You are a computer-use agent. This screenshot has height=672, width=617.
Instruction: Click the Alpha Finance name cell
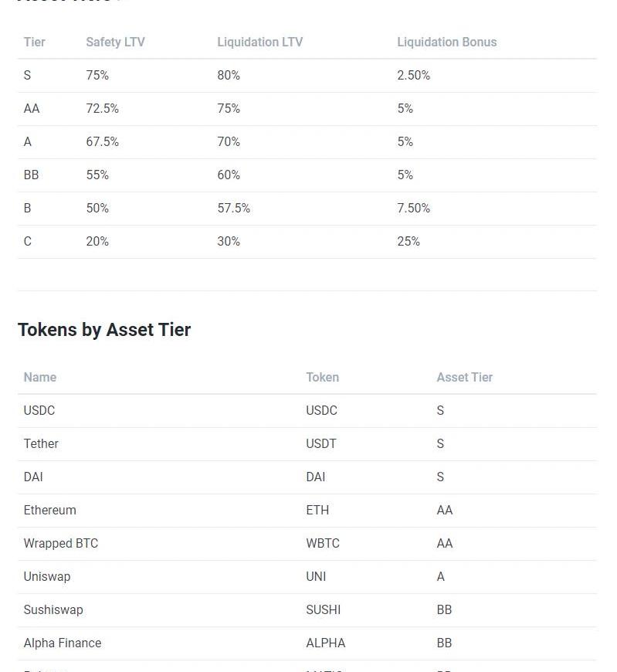(x=62, y=643)
